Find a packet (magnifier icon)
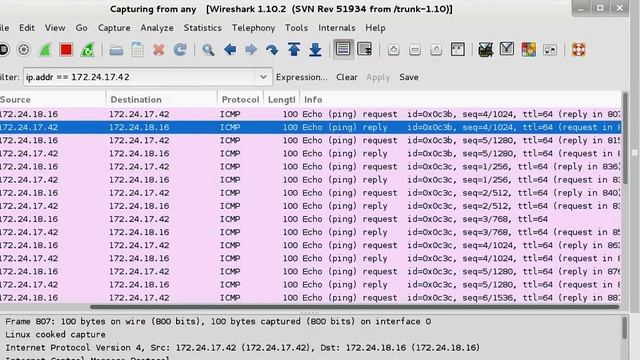The height and width of the screenshot is (360, 640). point(208,50)
